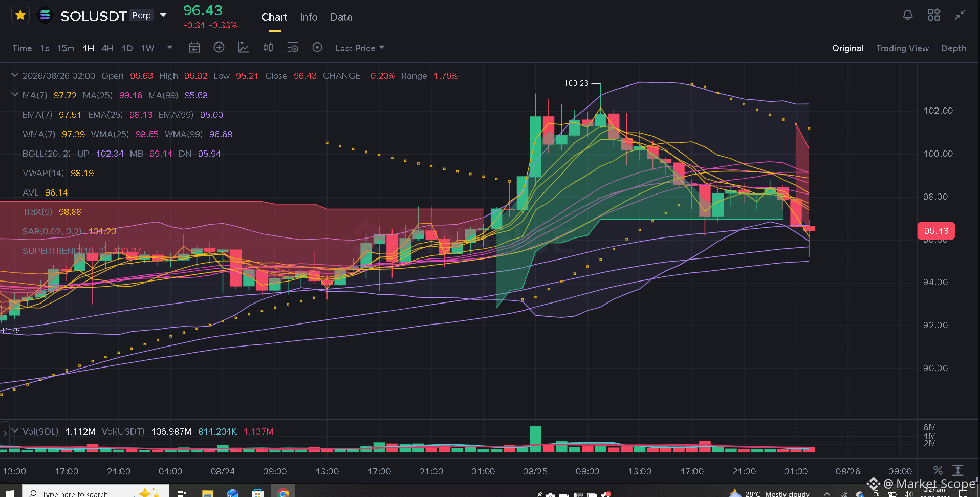Open the go-to-date calendar icon
980x497 pixels.
pyautogui.click(x=194, y=48)
